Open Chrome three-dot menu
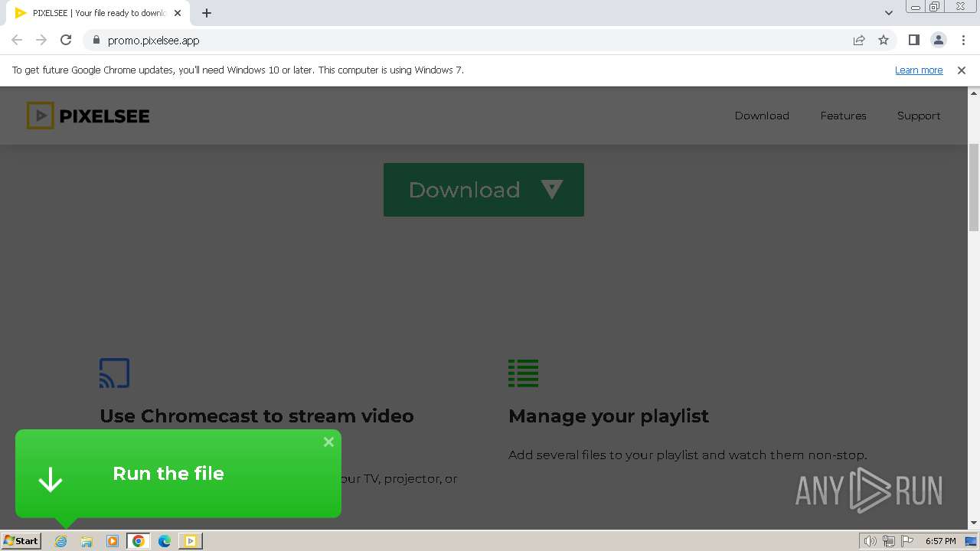 (963, 40)
